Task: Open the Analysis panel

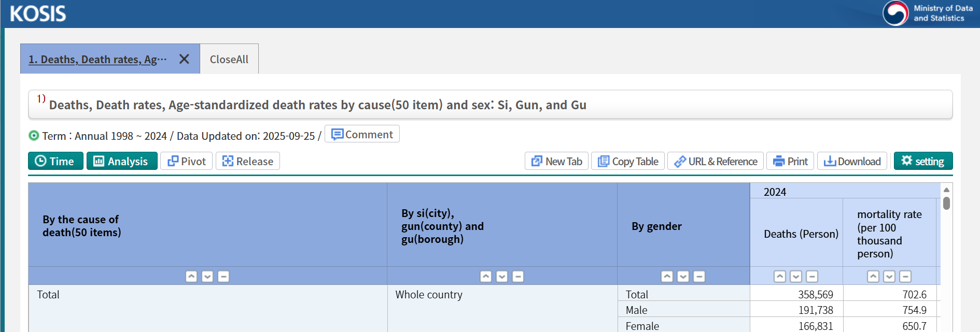Action: [122, 161]
